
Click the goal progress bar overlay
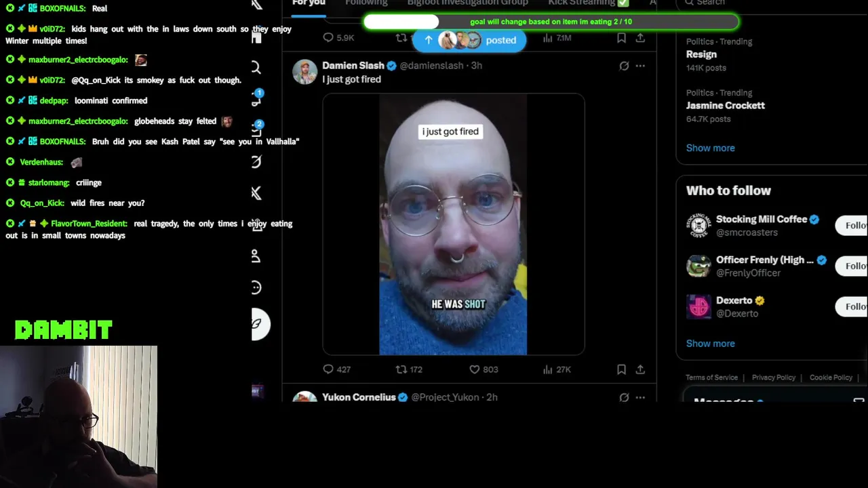point(551,22)
